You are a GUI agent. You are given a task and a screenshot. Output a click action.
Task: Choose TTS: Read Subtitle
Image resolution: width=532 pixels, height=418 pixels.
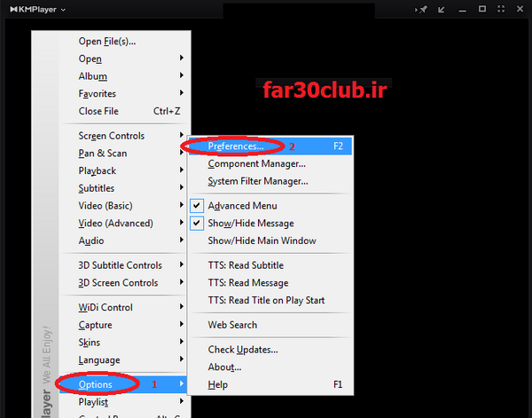(270, 265)
